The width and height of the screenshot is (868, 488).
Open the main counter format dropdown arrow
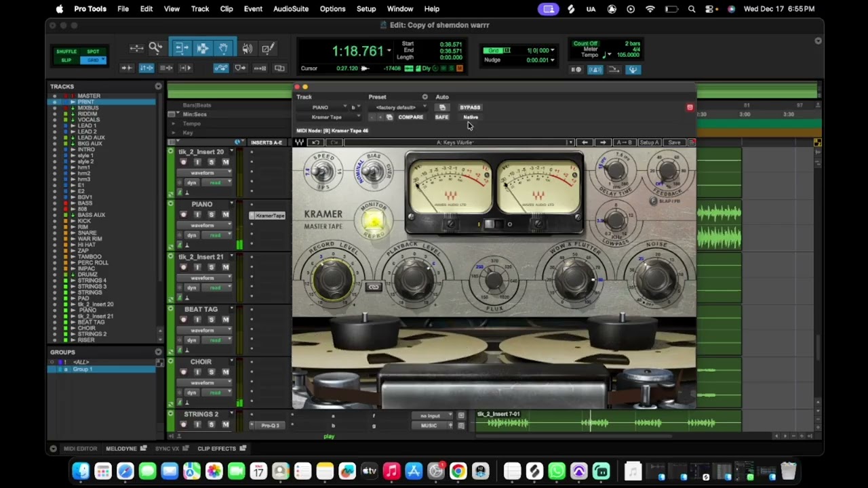[x=389, y=52]
